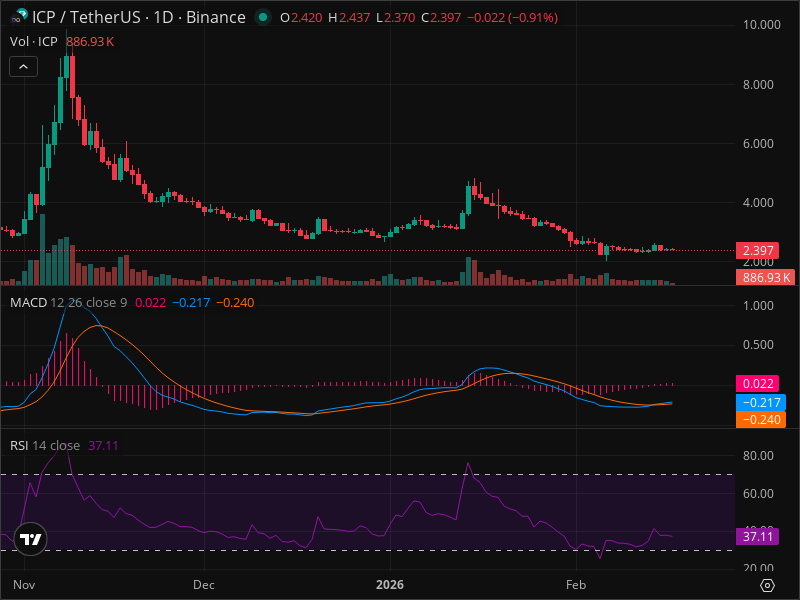The width and height of the screenshot is (800, 600).
Task: Click the 8.000 price axis label
Action: [x=758, y=85]
